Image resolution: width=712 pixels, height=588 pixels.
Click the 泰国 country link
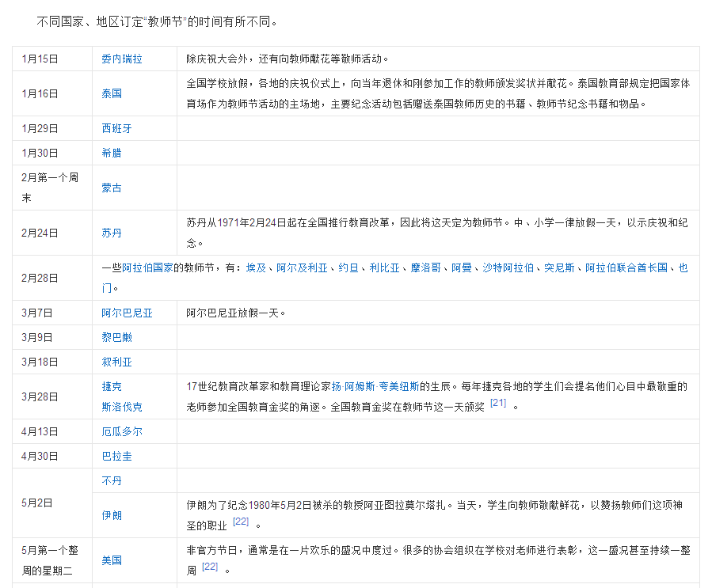pos(111,93)
